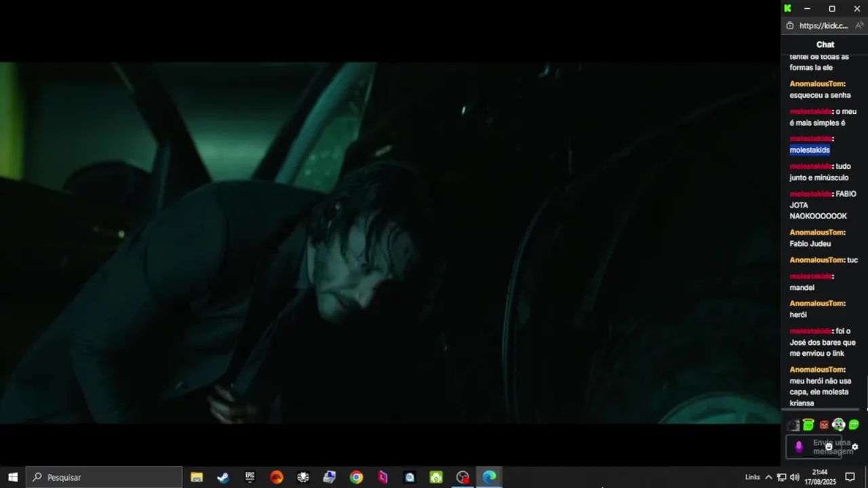Screen dimensions: 868x488
Task: Expand hidden system tray icons
Action: 768,477
